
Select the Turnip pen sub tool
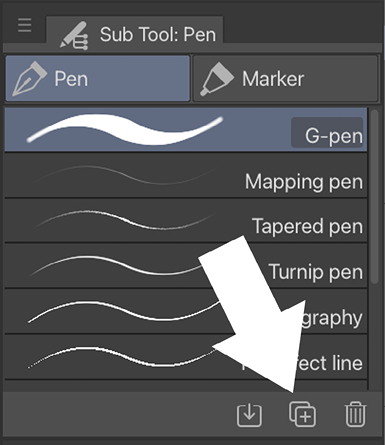(186, 266)
